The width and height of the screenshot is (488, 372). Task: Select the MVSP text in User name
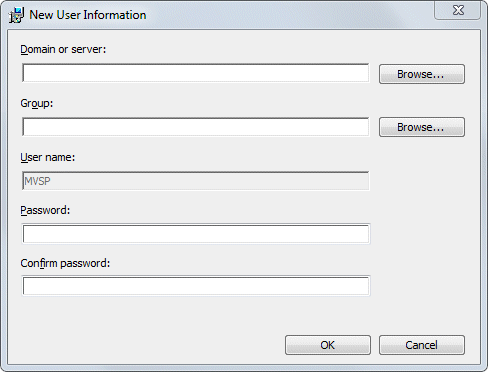point(37,181)
